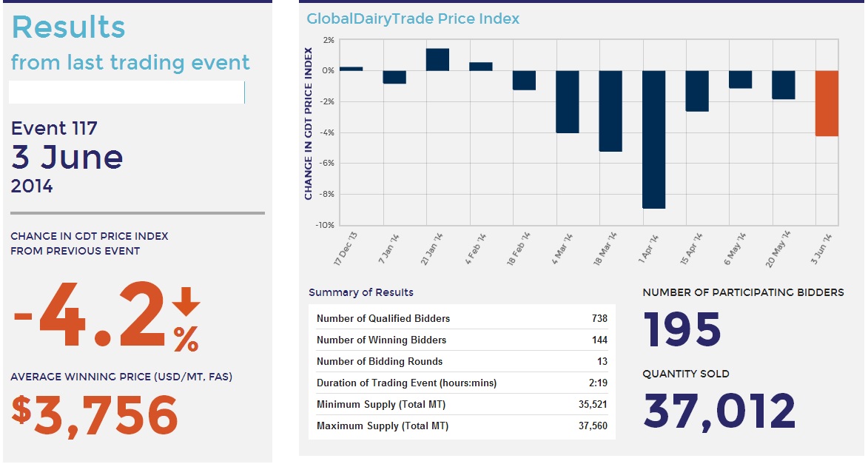
Task: Click the 4 Mar '14 chart bar
Action: [567, 101]
